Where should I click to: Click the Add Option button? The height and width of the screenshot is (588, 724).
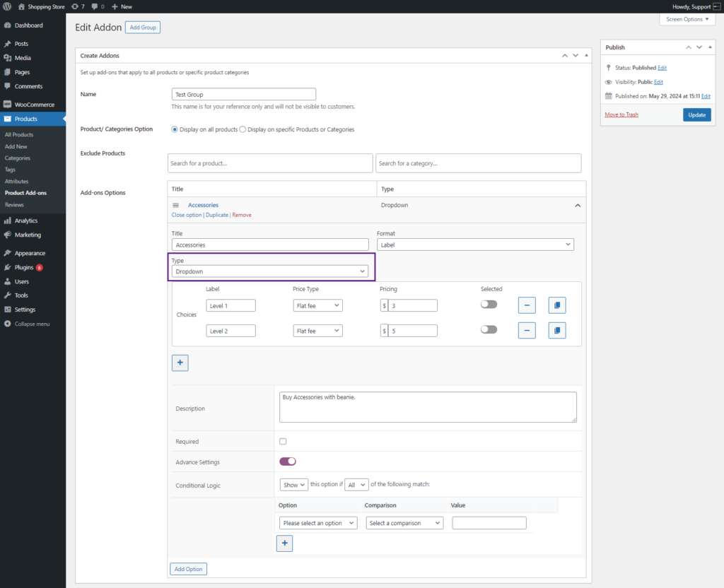188,569
